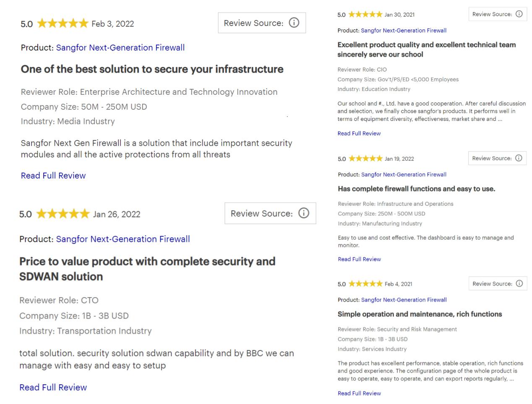The image size is (532, 404).
Task: Click the Sangfor product link under Jan 19, 2022
Action: [x=403, y=174]
